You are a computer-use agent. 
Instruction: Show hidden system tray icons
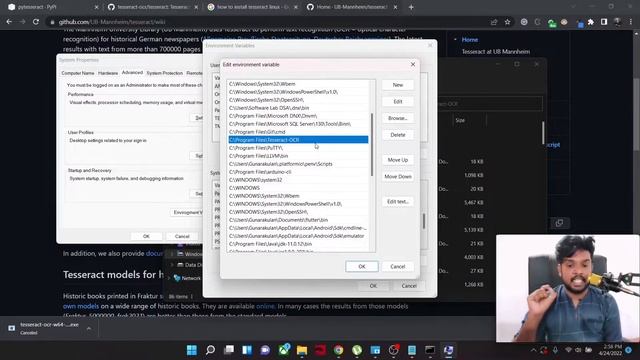pos(533,350)
